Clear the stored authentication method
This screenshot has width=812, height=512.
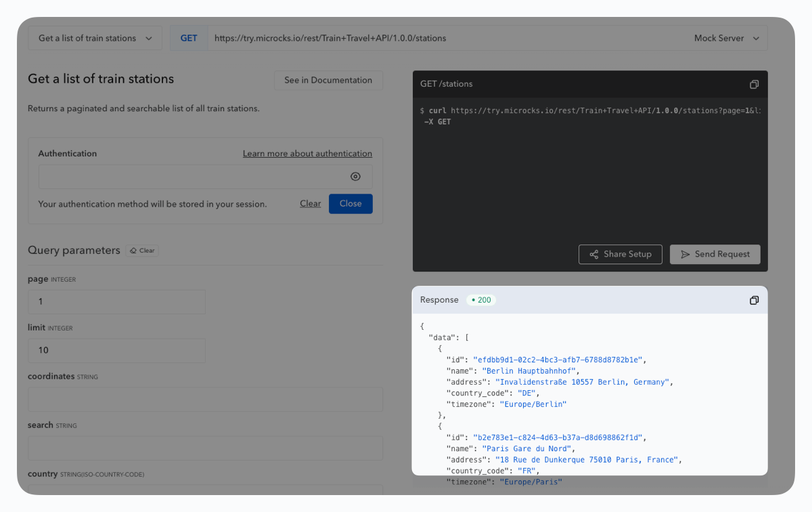310,203
